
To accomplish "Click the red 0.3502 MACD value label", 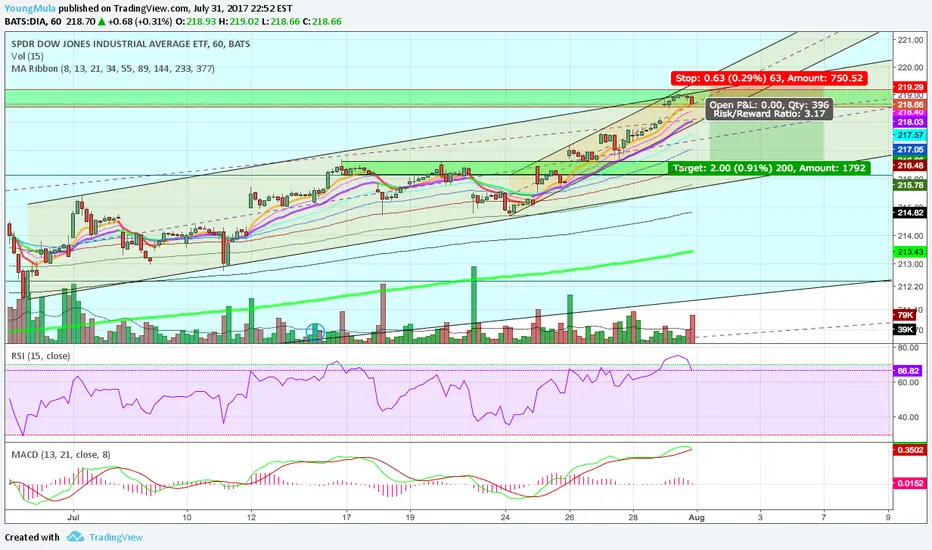I will click(x=911, y=450).
